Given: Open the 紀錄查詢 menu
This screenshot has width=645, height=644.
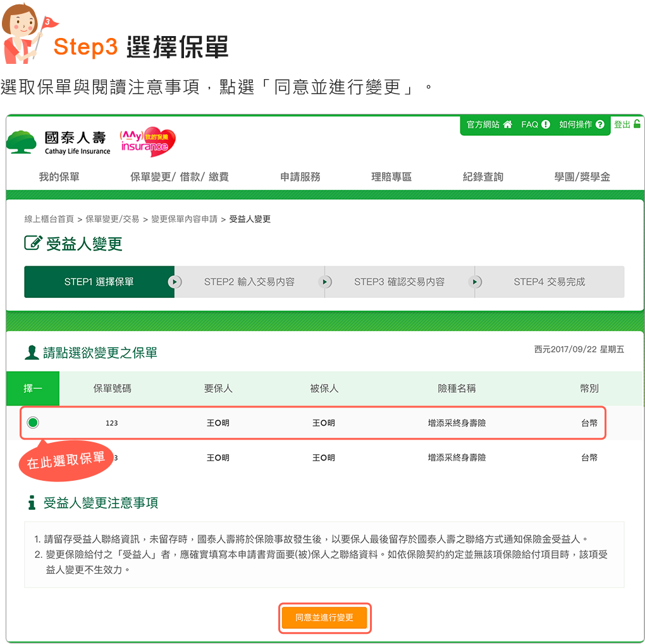Looking at the screenshot, I should click(483, 177).
